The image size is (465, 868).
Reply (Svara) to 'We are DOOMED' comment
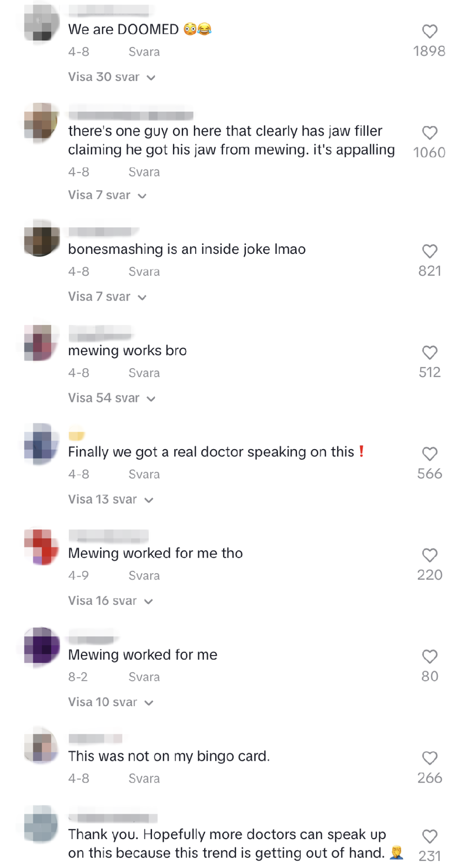(144, 52)
